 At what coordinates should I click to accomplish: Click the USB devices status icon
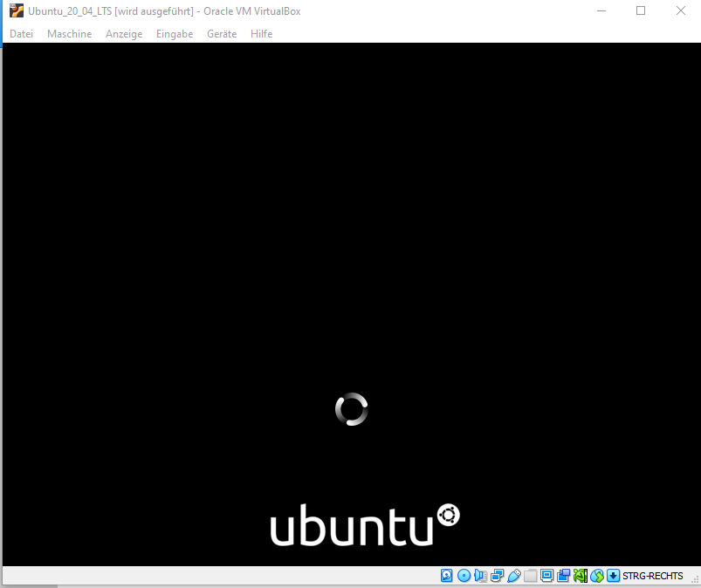click(x=514, y=576)
